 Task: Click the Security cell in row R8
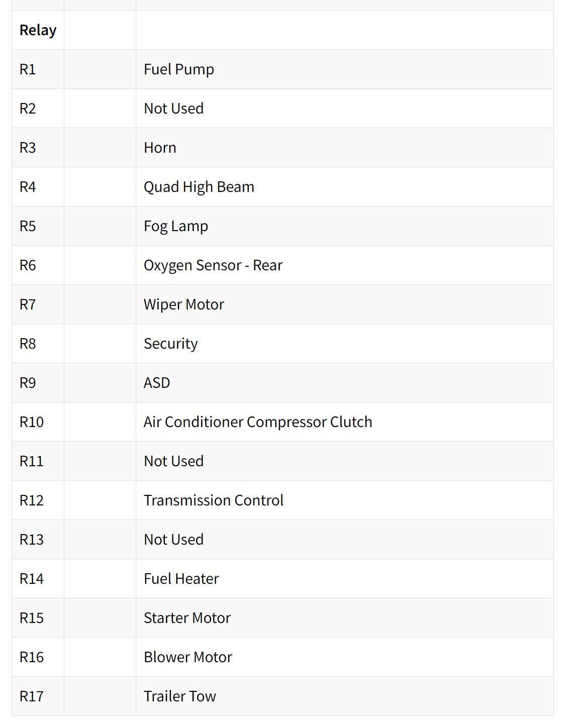pos(344,344)
